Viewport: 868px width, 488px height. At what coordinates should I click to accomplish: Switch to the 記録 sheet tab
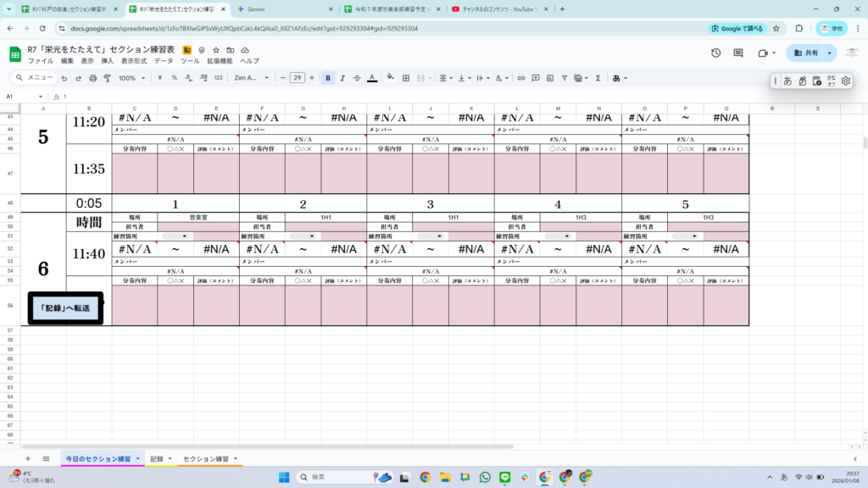(x=157, y=458)
